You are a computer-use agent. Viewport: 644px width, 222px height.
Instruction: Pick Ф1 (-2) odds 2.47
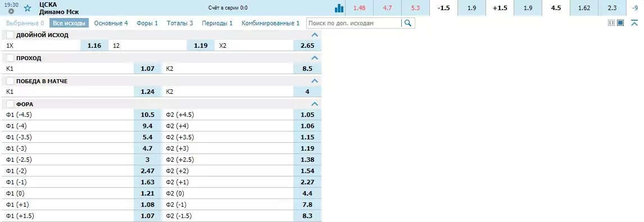pos(147,171)
